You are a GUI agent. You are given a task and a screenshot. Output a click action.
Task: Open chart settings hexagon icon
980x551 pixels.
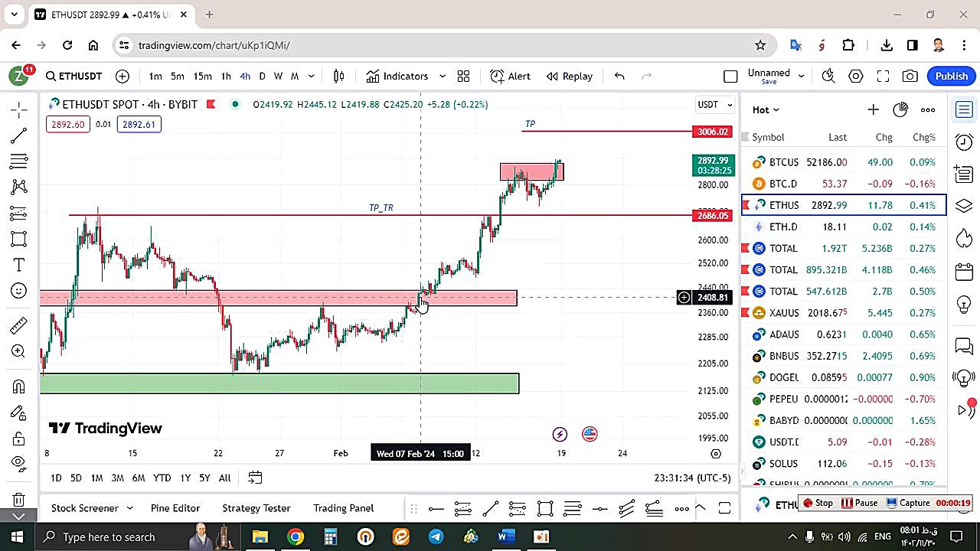tap(855, 76)
